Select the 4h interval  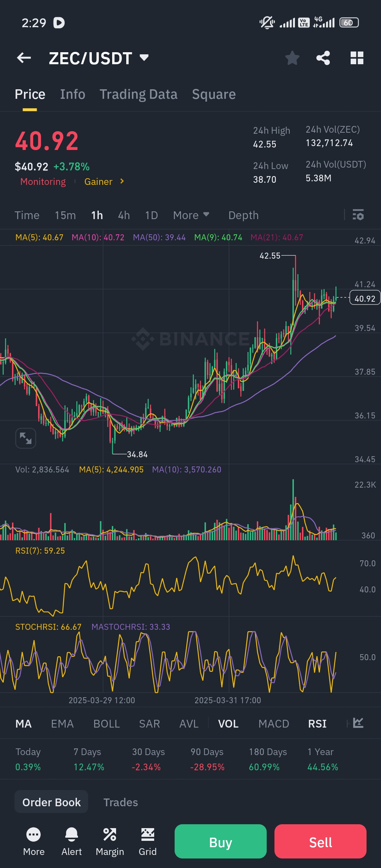click(x=124, y=215)
